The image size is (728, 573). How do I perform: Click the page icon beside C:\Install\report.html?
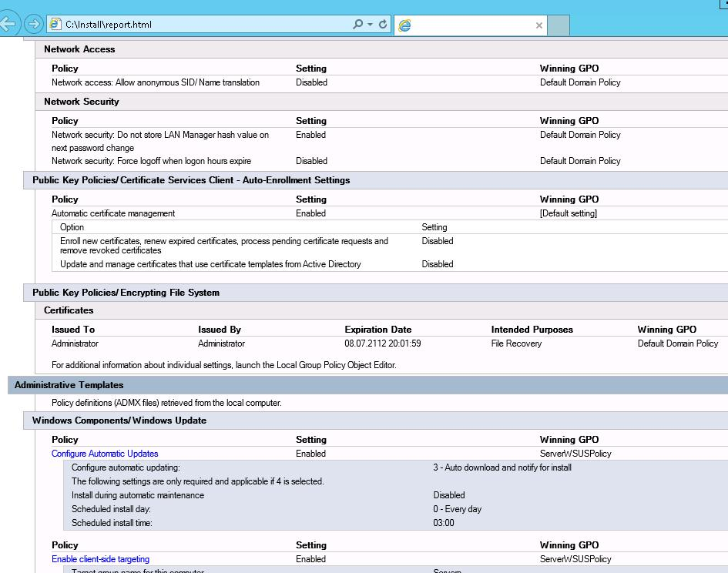pos(55,24)
